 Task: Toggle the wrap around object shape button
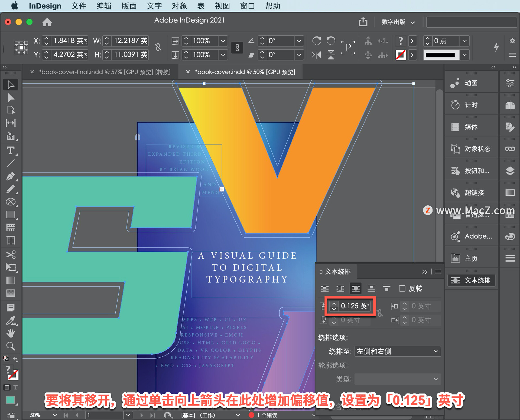(356, 288)
